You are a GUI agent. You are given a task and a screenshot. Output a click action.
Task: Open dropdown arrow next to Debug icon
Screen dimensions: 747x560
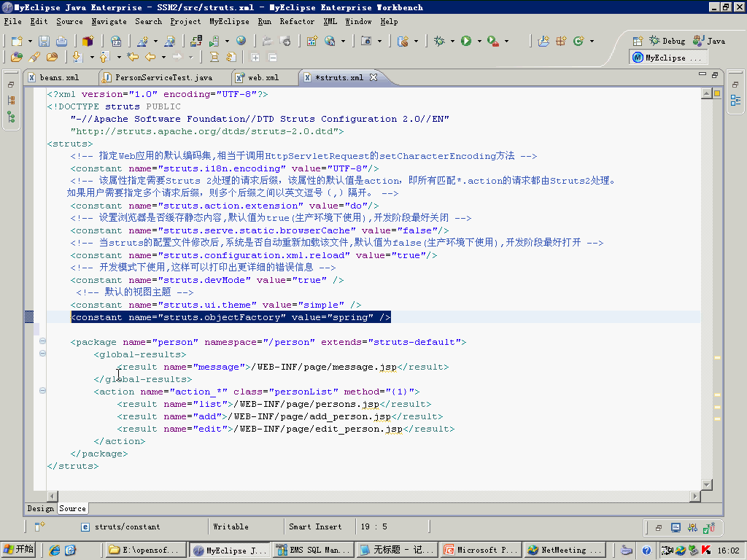click(x=452, y=42)
